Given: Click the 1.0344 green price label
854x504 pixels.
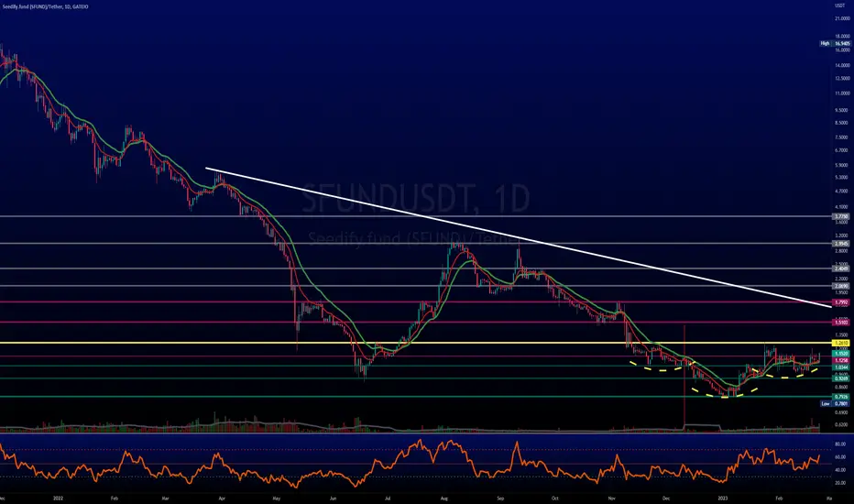Looking at the screenshot, I should [841, 367].
